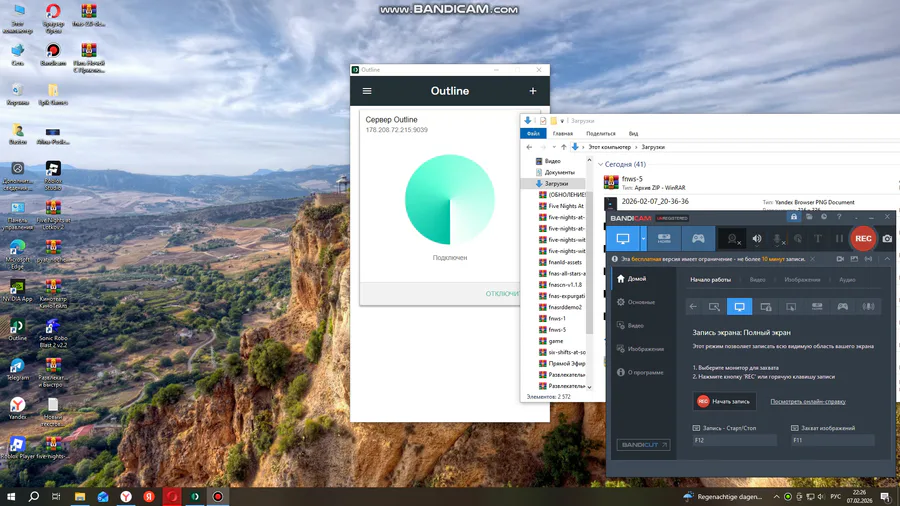900x506 pixels.
Task: Open the output folder icon in Bandicam title bar
Action: (x=809, y=217)
